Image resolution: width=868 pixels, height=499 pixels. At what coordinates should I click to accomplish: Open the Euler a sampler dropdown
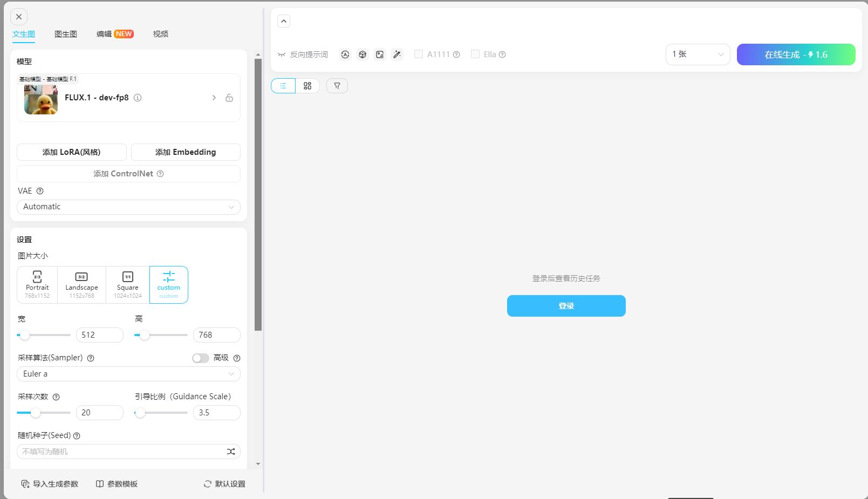coord(128,374)
